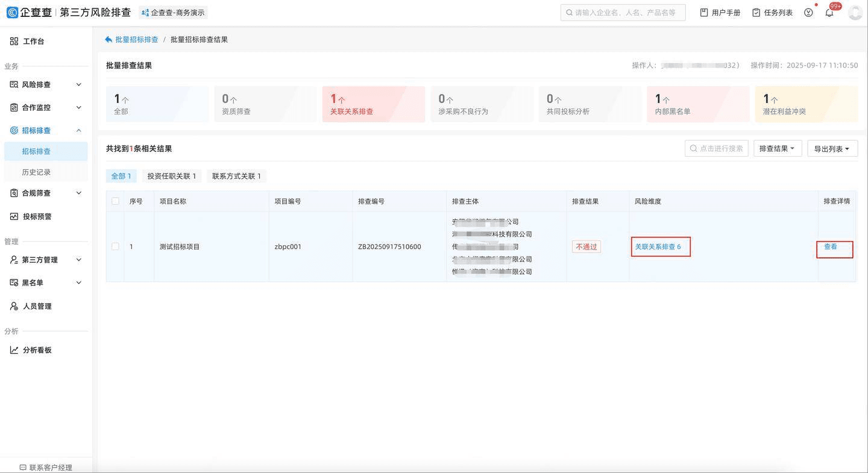Click the 风险排查 sidebar icon
The image size is (868, 473).
coord(14,84)
